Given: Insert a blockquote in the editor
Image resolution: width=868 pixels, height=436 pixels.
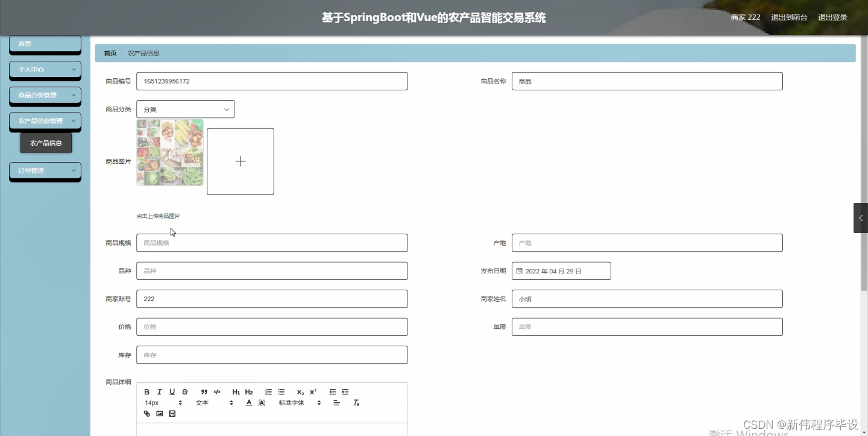Looking at the screenshot, I should click(x=204, y=391).
